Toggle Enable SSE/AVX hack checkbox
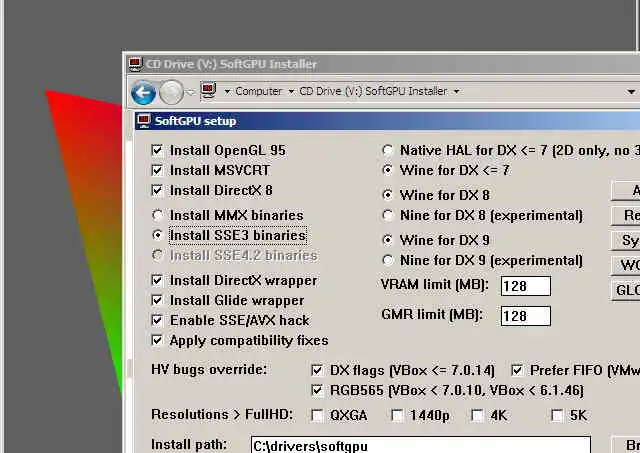 tap(157, 320)
